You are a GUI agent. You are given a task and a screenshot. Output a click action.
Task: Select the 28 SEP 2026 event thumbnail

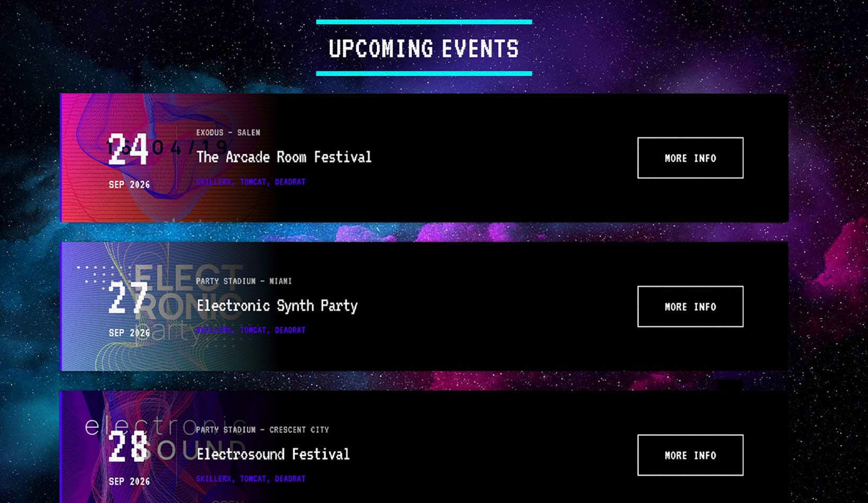129,455
